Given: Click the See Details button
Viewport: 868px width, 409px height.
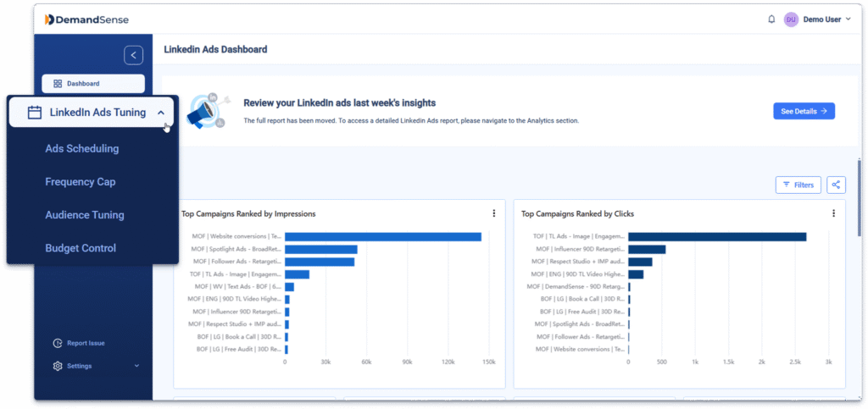Looking at the screenshot, I should [x=804, y=111].
